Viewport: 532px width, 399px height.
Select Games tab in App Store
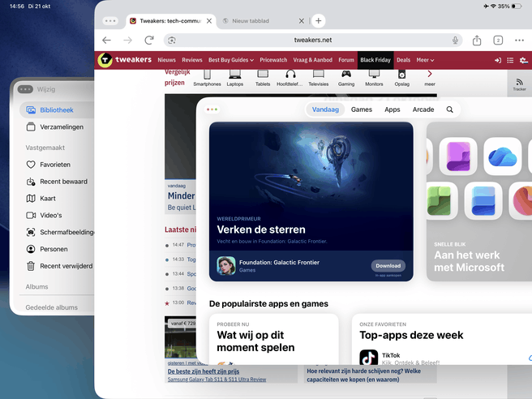tap(362, 109)
